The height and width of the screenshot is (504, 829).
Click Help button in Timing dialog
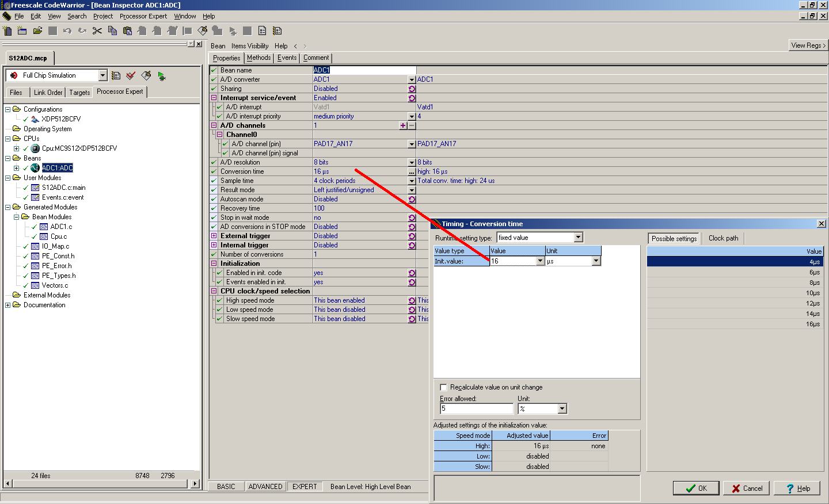tap(797, 488)
